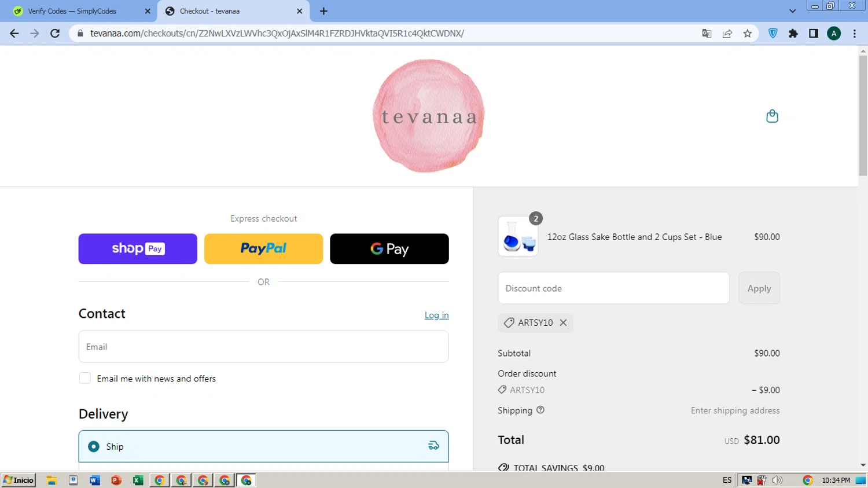Image resolution: width=868 pixels, height=488 pixels.
Task: View site security padlock information
Action: [80, 34]
